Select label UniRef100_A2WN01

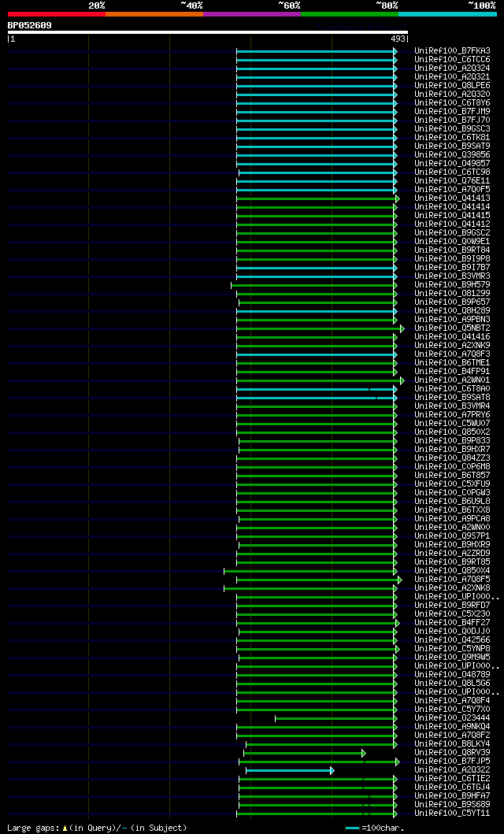453,380
